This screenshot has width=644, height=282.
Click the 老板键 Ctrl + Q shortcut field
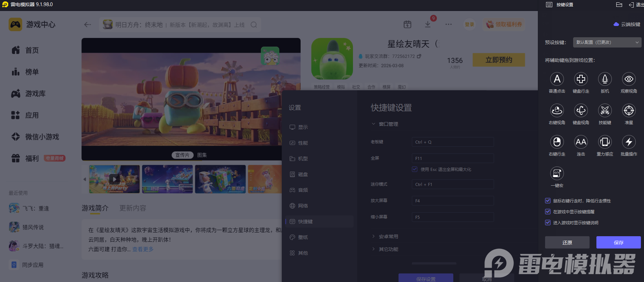pos(453,142)
